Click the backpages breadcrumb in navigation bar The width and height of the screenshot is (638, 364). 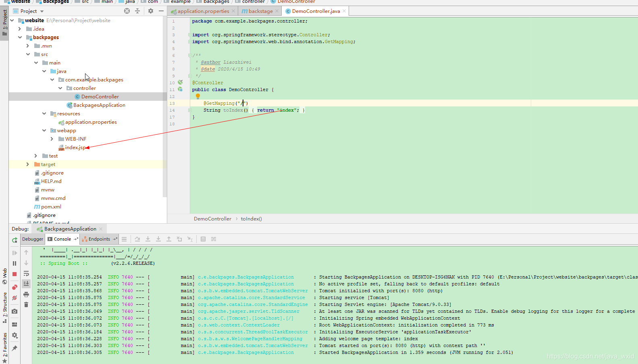[x=56, y=2]
